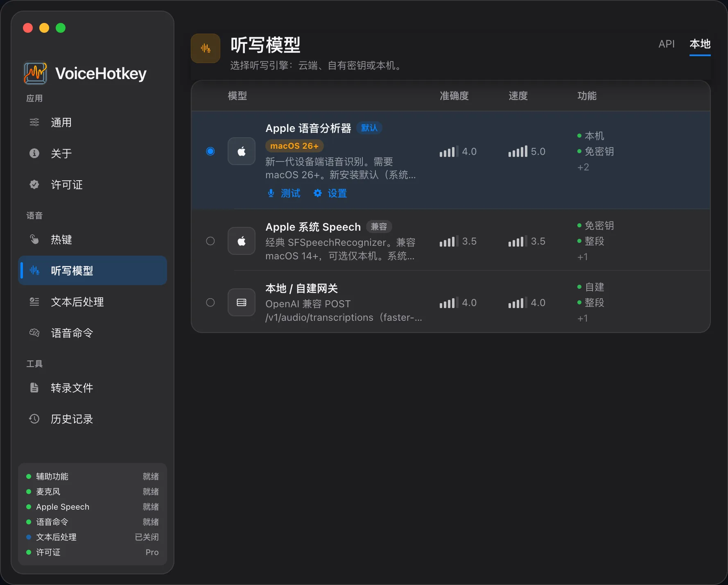Screen dimensions: 728x585
Task: Click the 默认 badge
Action: 369,128
